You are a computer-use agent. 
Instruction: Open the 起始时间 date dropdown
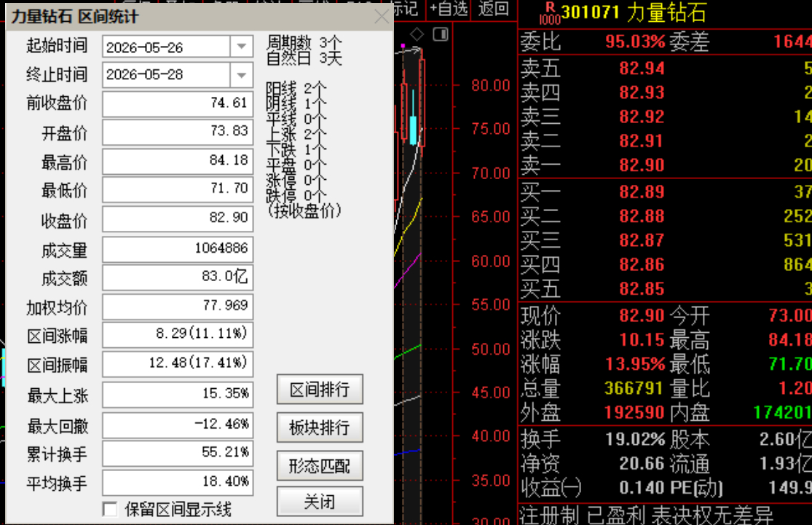(241, 47)
